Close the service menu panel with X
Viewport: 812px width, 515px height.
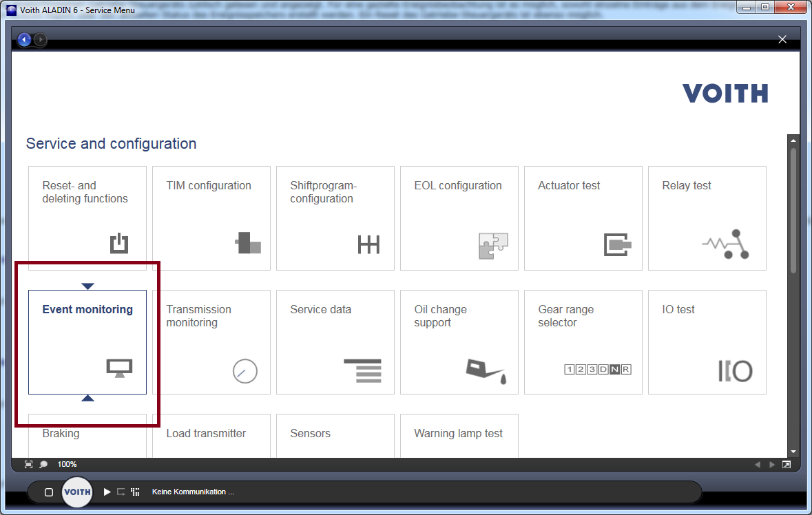782,39
